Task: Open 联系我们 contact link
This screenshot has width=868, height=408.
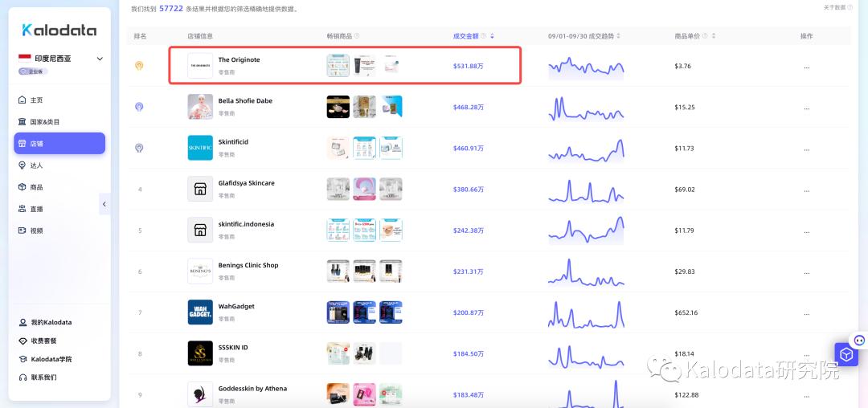Action: (x=38, y=377)
